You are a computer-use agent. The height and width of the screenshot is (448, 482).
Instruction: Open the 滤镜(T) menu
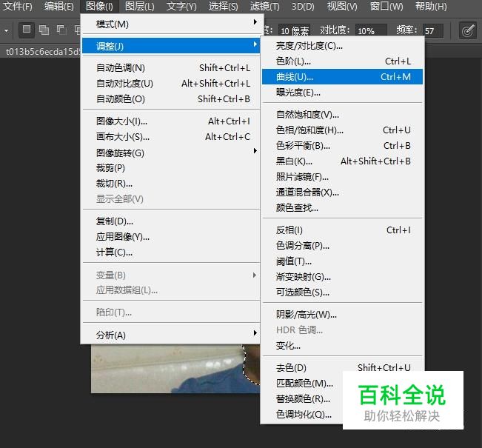coord(264,6)
